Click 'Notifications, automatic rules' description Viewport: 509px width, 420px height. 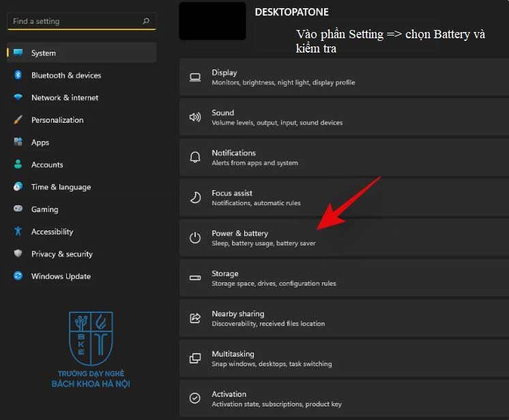tap(256, 203)
